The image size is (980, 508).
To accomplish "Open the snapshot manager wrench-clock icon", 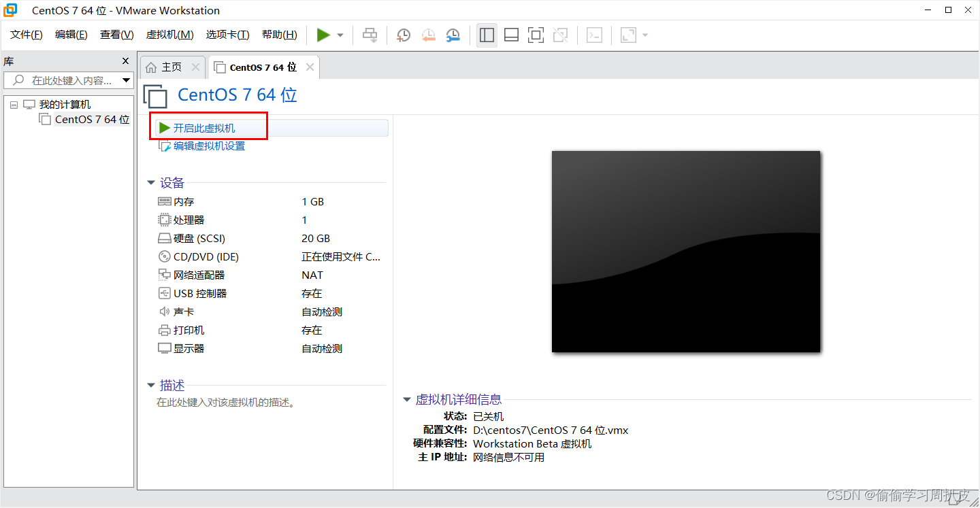I will (453, 35).
